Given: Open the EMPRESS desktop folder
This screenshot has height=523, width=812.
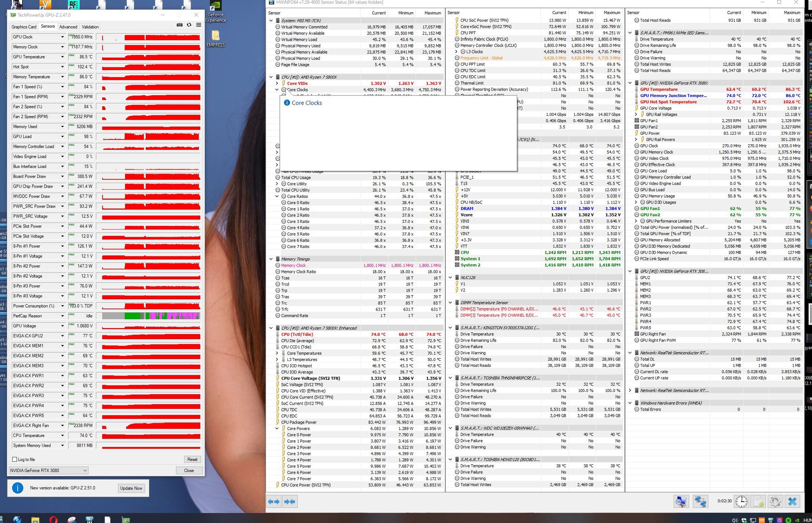Looking at the screenshot, I should tap(216, 39).
